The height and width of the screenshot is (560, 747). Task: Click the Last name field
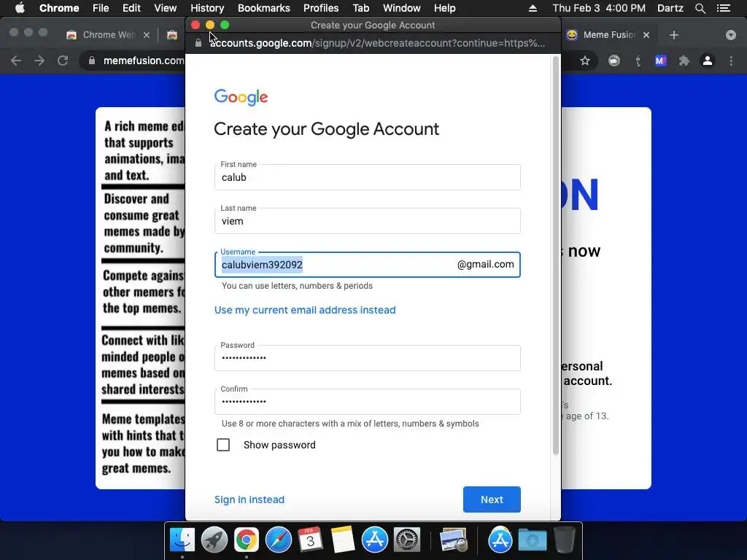(x=368, y=221)
